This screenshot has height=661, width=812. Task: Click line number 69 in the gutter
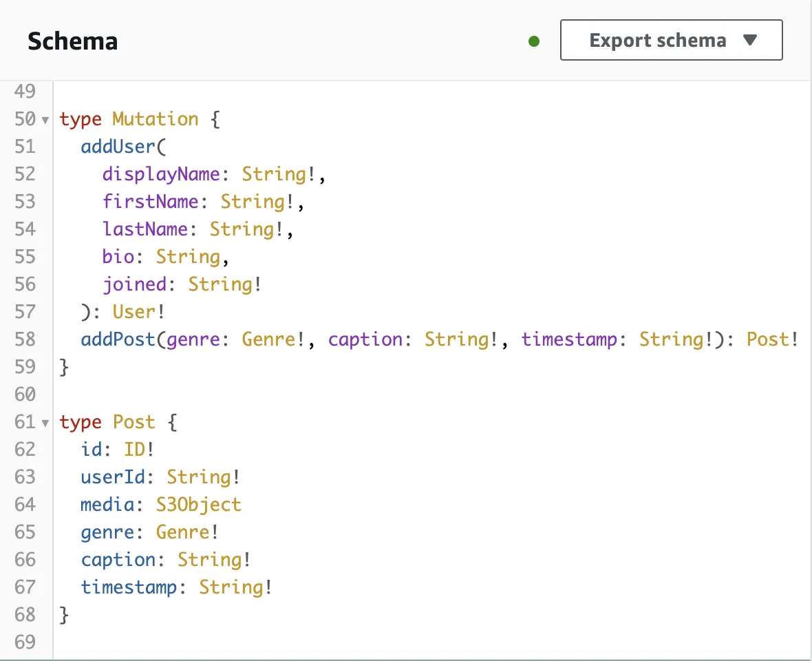(25, 642)
